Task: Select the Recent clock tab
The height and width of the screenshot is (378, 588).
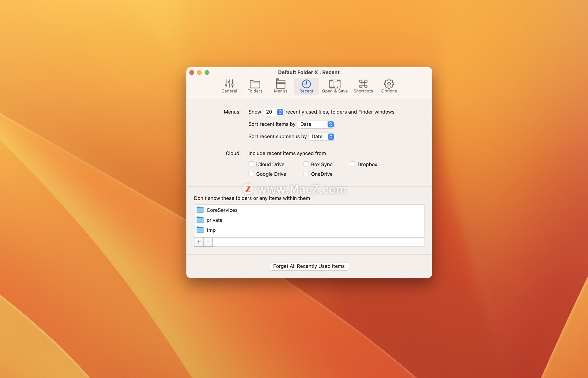Action: click(x=306, y=86)
